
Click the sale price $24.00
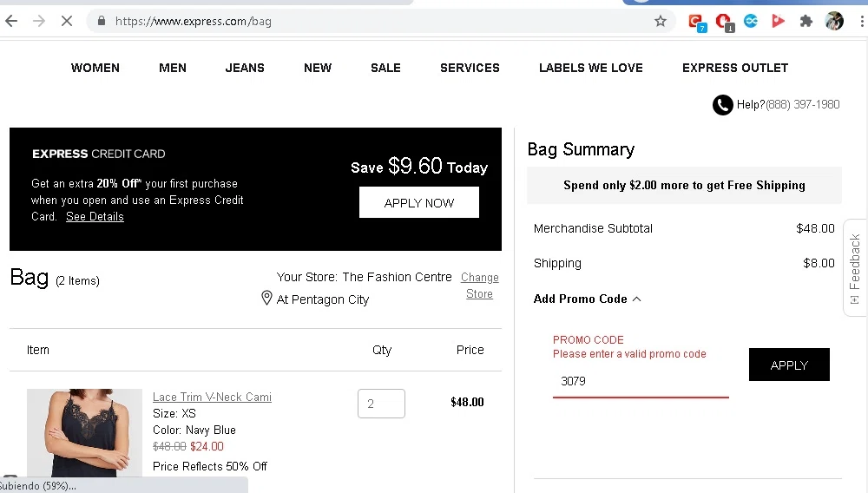pyautogui.click(x=207, y=446)
